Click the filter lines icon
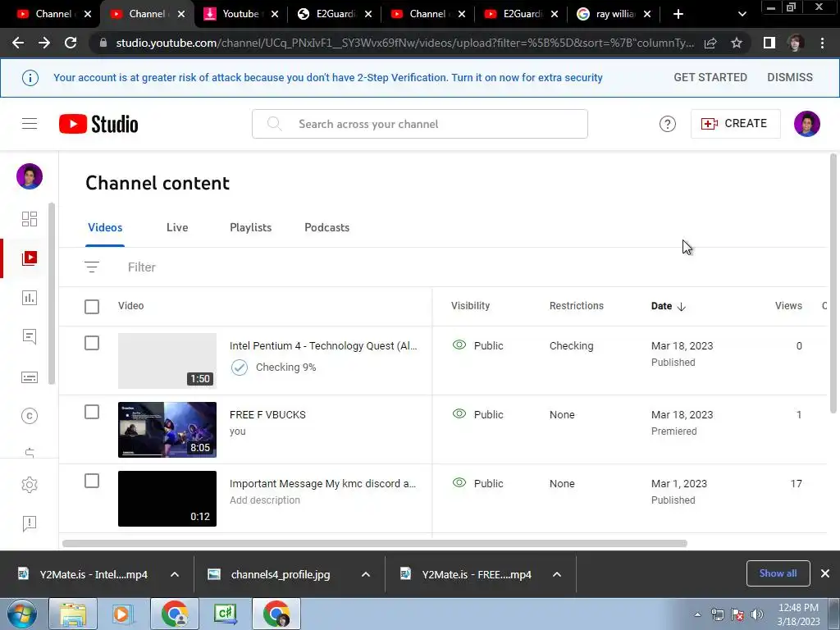The height and width of the screenshot is (630, 840). 92,267
